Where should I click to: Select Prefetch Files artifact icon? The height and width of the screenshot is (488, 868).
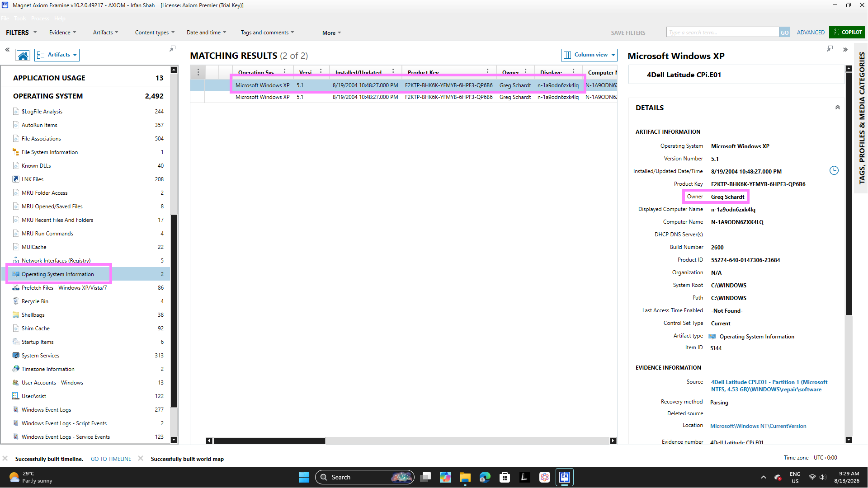16,287
